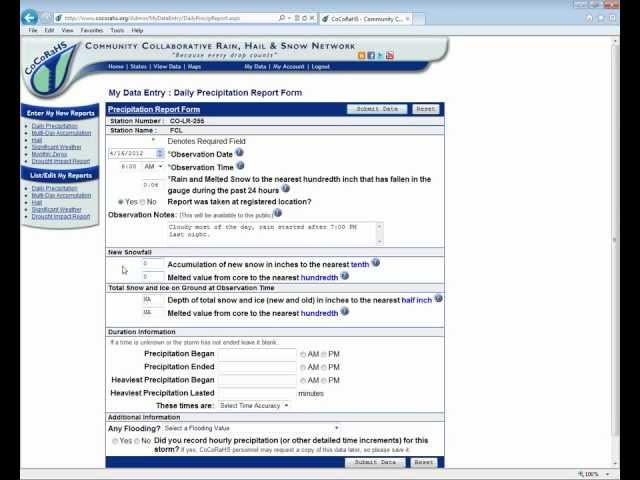Viewport: 640px width, 480px height.
Task: Select No for report taken at registered location
Action: 142,202
